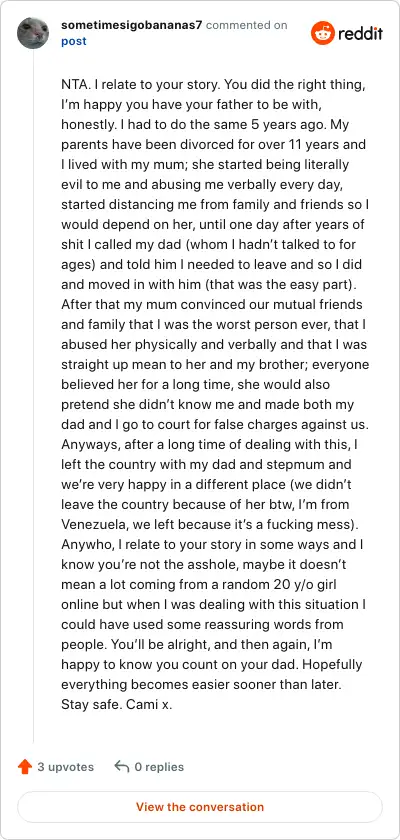
Task: Upvote the comment with orange arrow
Action: coord(25,767)
